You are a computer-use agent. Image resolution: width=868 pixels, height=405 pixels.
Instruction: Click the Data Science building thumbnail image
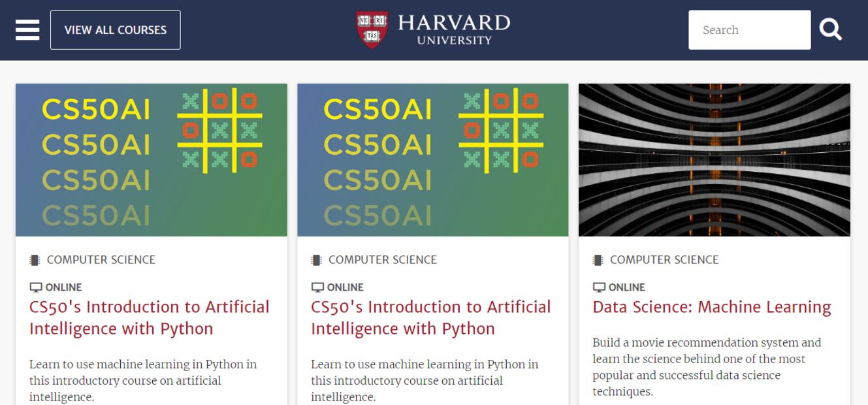tap(714, 160)
